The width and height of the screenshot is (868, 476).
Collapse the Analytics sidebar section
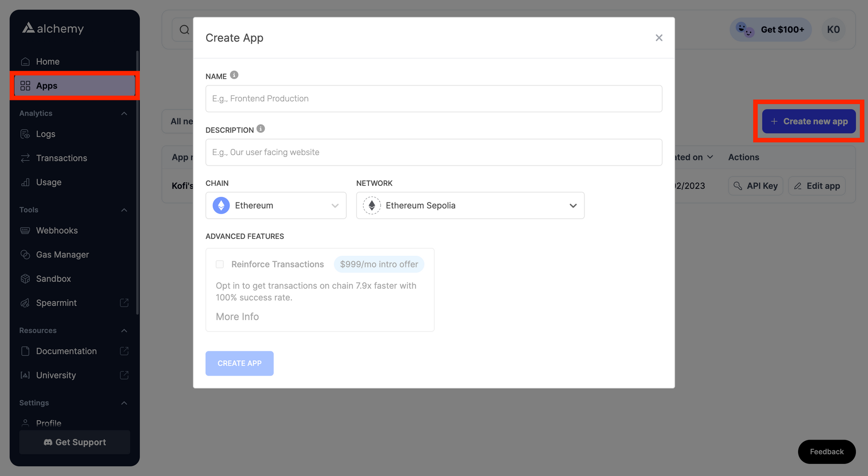click(x=124, y=113)
